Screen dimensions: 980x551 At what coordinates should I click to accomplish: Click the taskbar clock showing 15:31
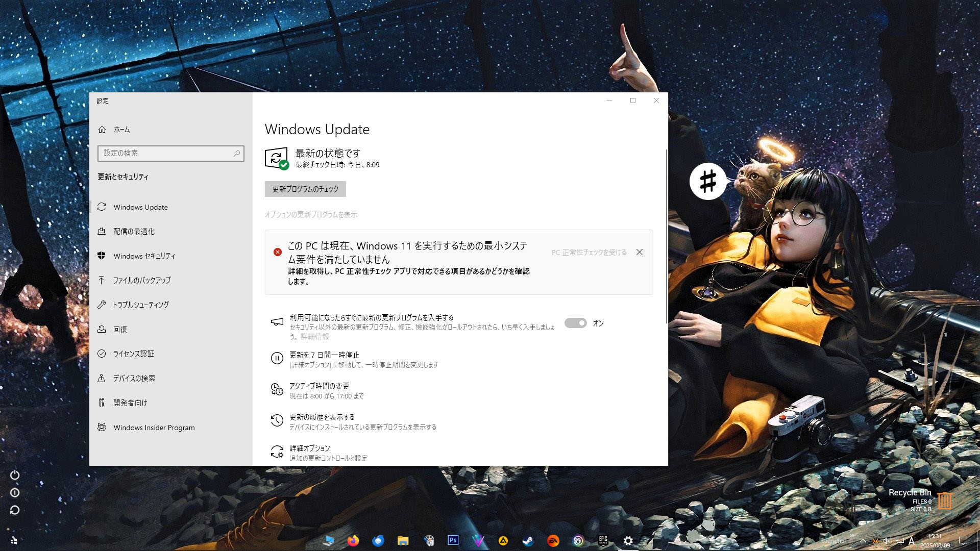935,541
